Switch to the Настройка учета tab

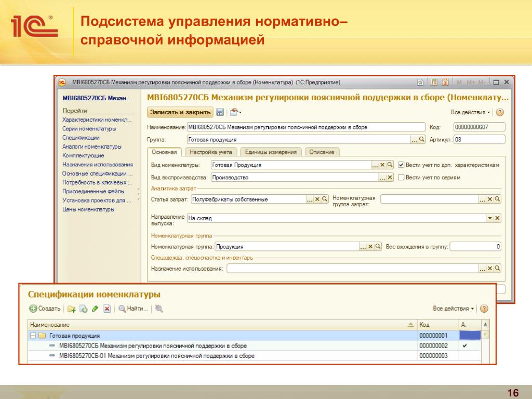point(211,152)
